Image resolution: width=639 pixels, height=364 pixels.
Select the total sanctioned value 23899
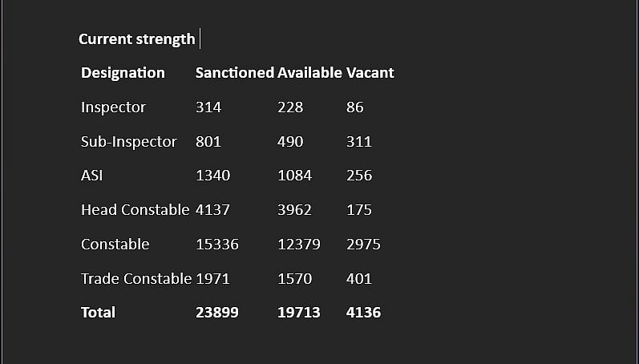pos(216,313)
